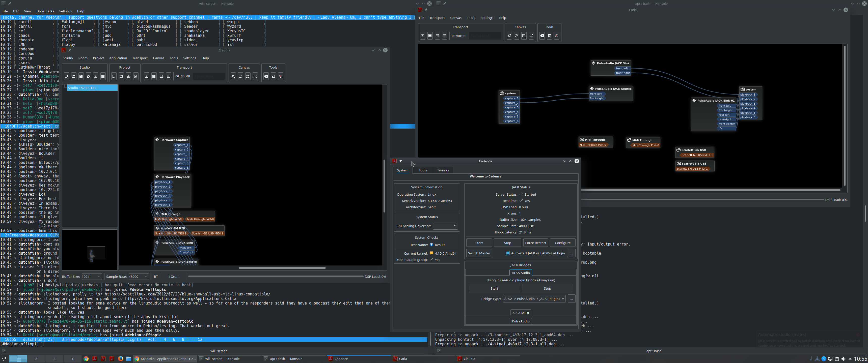Screen dimensions: 868x363
Task: Click JACK Start button in Cadence
Action: [x=479, y=243]
